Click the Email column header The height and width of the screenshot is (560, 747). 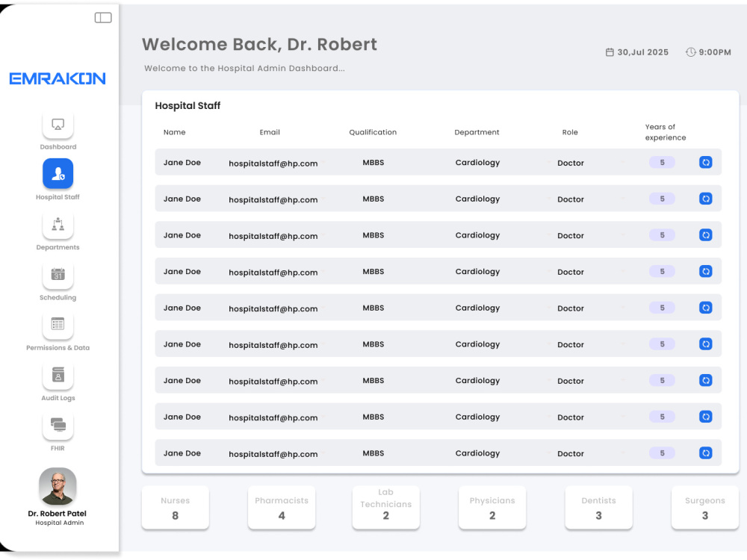[x=270, y=132]
